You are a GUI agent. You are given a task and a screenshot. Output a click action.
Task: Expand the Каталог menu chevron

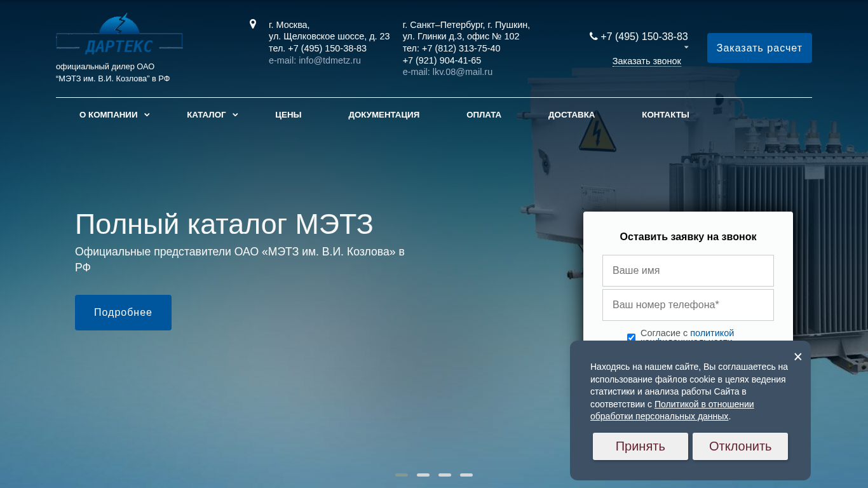pyautogui.click(x=235, y=115)
